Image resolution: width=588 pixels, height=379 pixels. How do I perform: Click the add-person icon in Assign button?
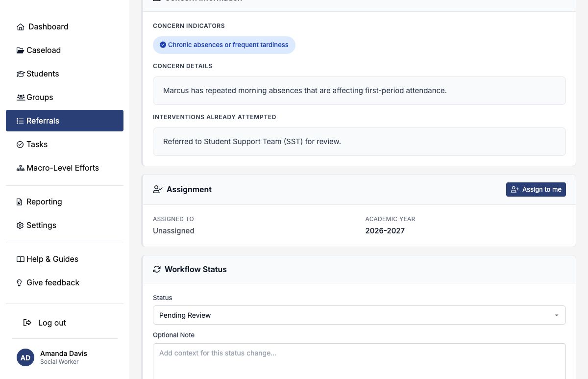[x=515, y=189]
